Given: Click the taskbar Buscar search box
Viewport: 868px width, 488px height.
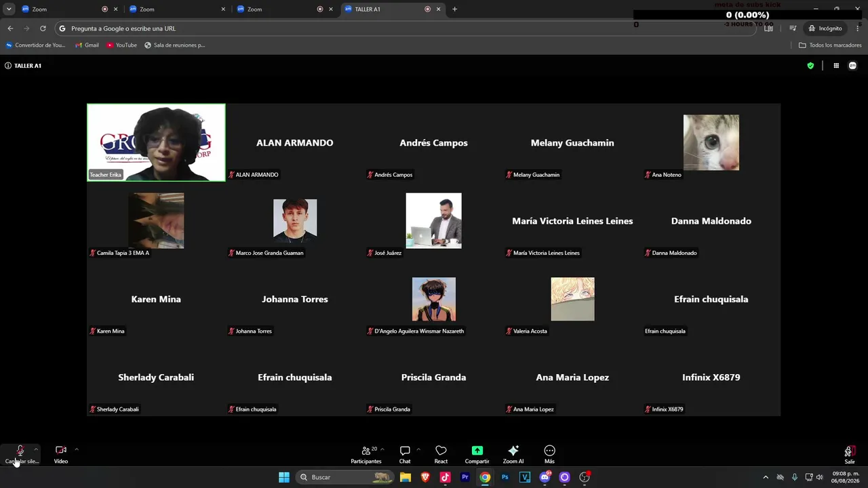Looking at the screenshot, I should 346,477.
